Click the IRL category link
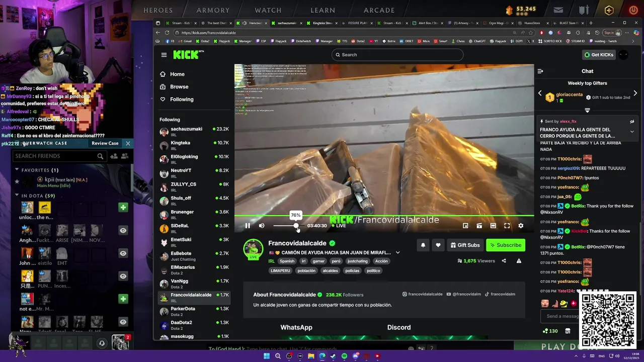 (x=271, y=261)
